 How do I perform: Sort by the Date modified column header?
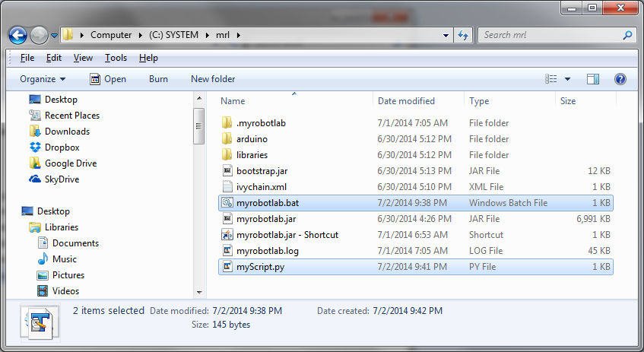click(x=406, y=101)
